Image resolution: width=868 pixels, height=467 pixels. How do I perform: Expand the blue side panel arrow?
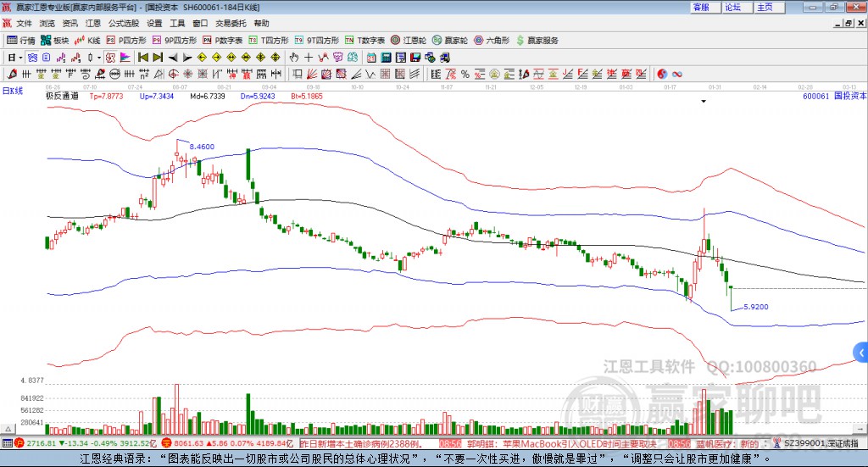pyautogui.click(x=861, y=353)
